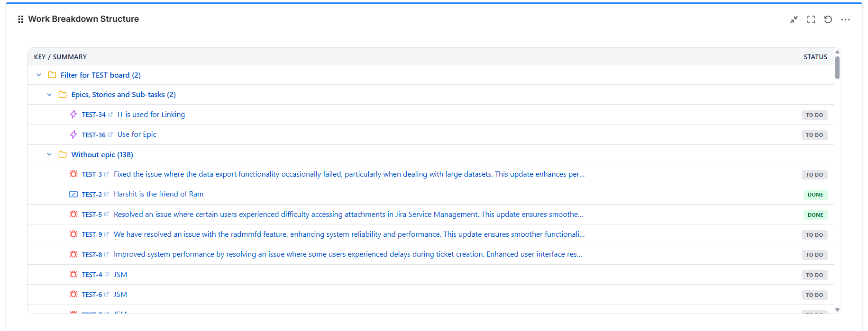Click the scrollbar down arrow
Screen dimensions: 868x331
[x=837, y=310]
